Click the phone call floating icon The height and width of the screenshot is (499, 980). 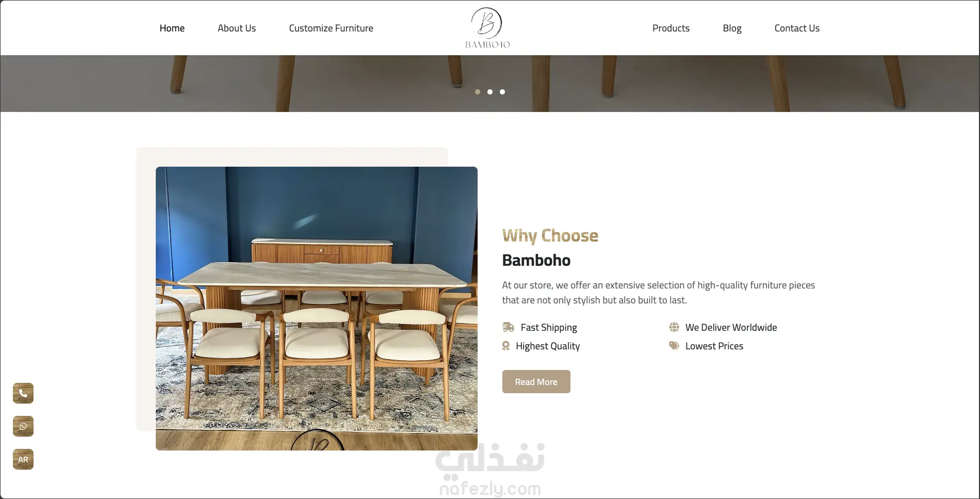[23, 393]
